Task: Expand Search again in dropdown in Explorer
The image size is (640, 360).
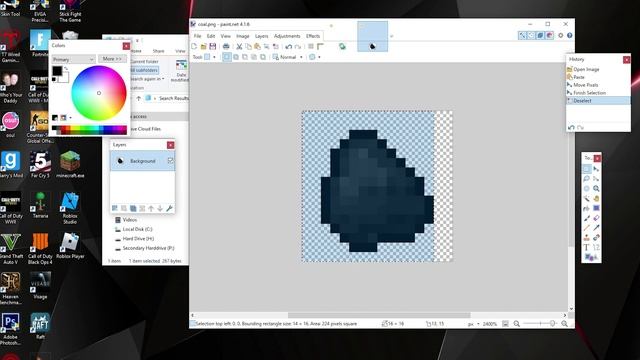Action: coord(147,79)
